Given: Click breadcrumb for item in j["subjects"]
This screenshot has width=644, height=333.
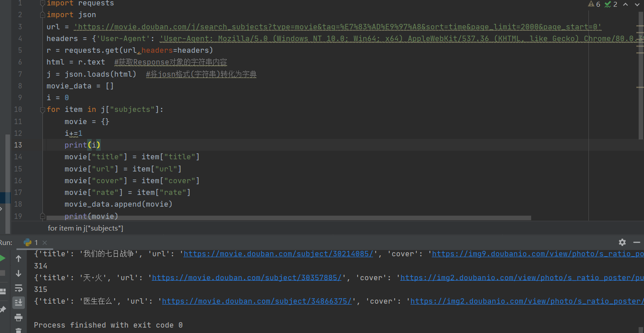Looking at the screenshot, I should click(85, 228).
